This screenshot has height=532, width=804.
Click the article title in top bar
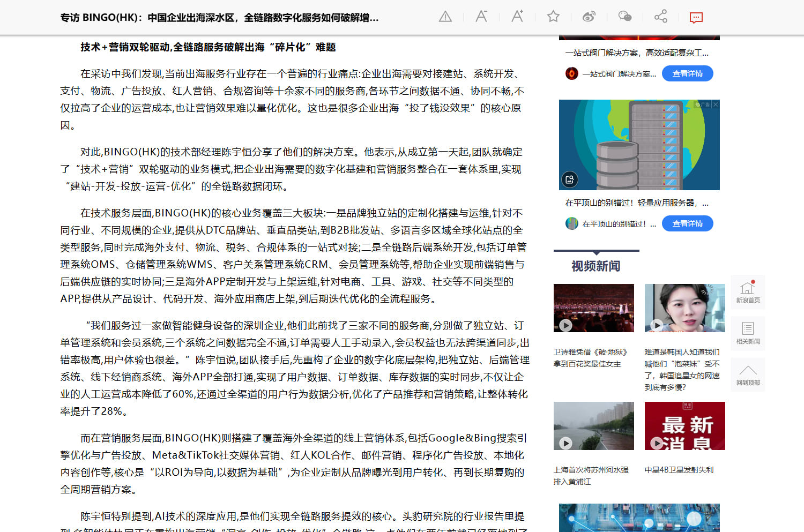220,18
